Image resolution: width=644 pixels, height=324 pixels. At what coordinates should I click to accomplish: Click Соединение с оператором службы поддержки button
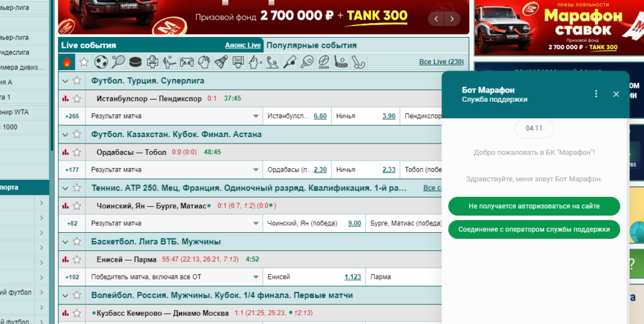(x=534, y=230)
